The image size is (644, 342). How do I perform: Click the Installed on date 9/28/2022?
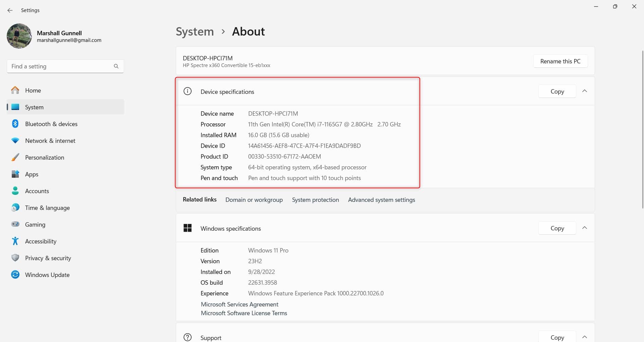261,272
